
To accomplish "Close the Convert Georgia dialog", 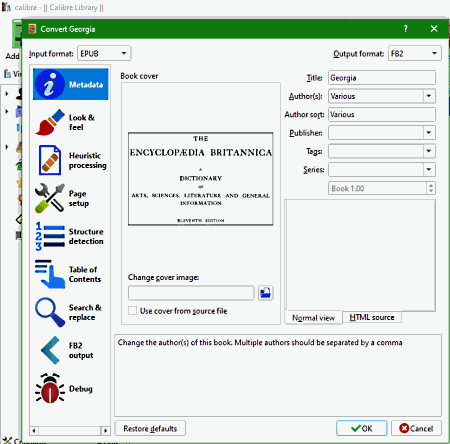I will [434, 29].
